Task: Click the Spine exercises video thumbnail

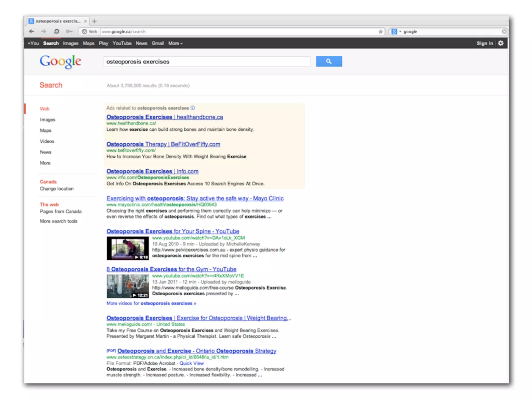Action: coord(128,248)
